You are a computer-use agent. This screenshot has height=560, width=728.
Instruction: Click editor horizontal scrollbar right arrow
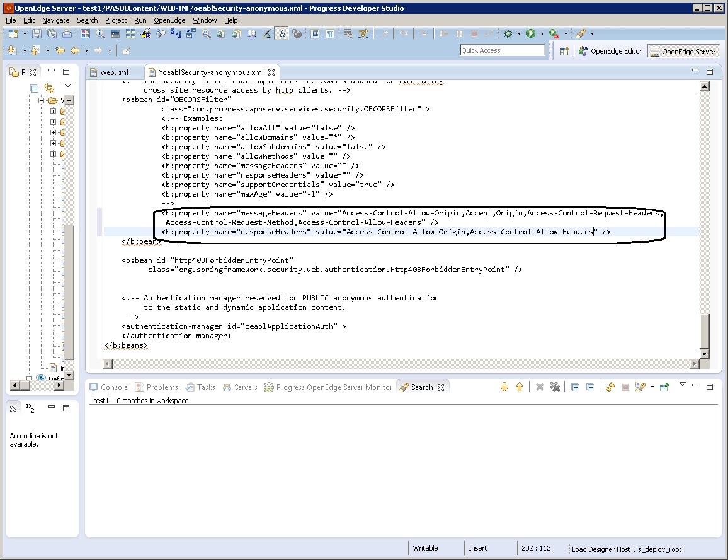(x=695, y=364)
